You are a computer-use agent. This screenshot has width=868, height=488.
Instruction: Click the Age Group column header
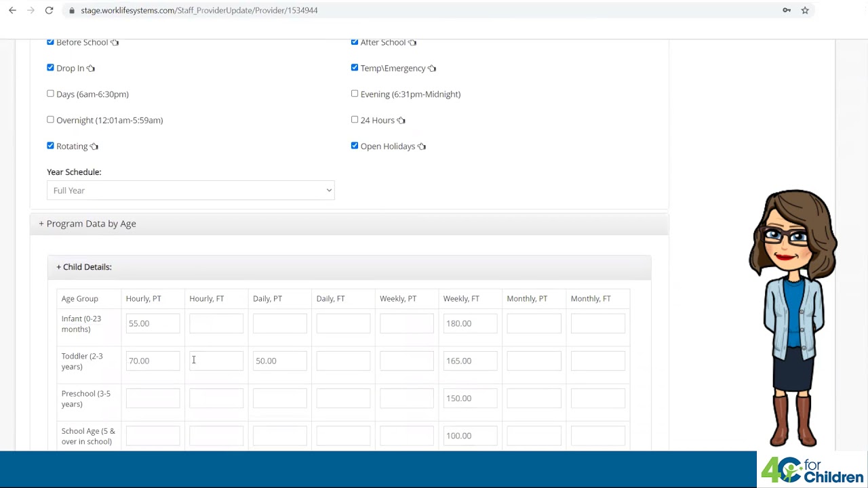pyautogui.click(x=80, y=298)
